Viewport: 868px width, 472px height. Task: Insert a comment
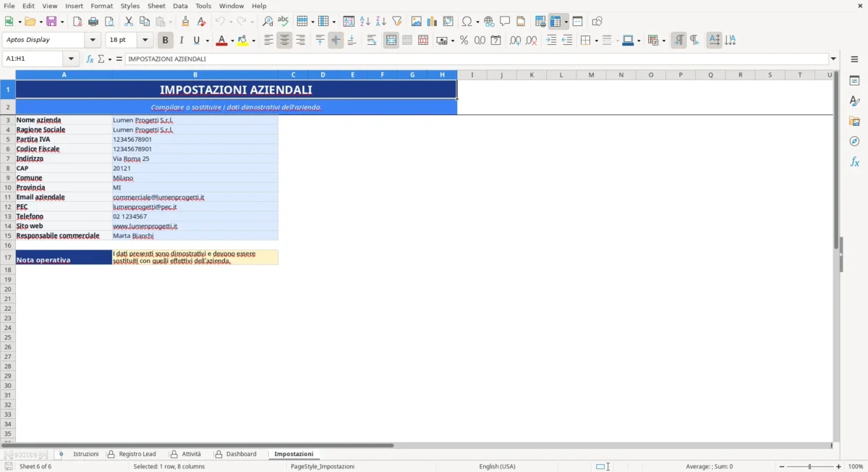click(x=505, y=22)
